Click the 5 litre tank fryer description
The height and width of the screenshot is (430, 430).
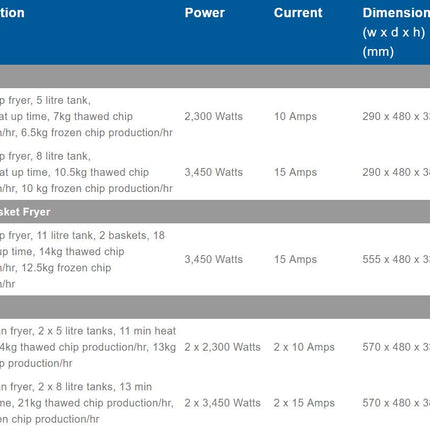86,116
